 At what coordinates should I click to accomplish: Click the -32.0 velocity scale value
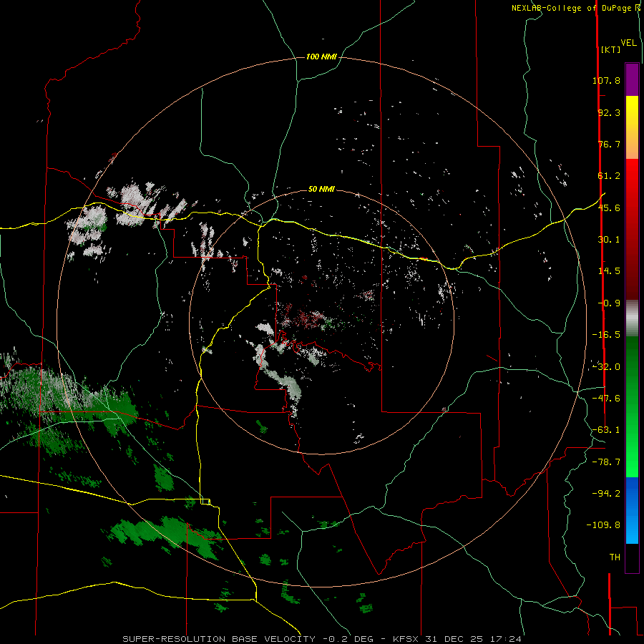[x=606, y=367]
